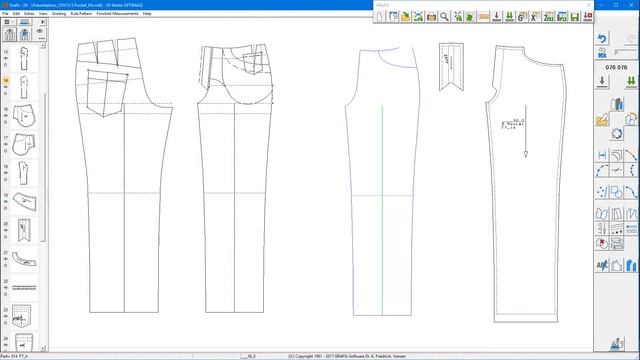Select the circle marker below part 18 eye
This screenshot has height=360, width=640.
(x=6, y=180)
